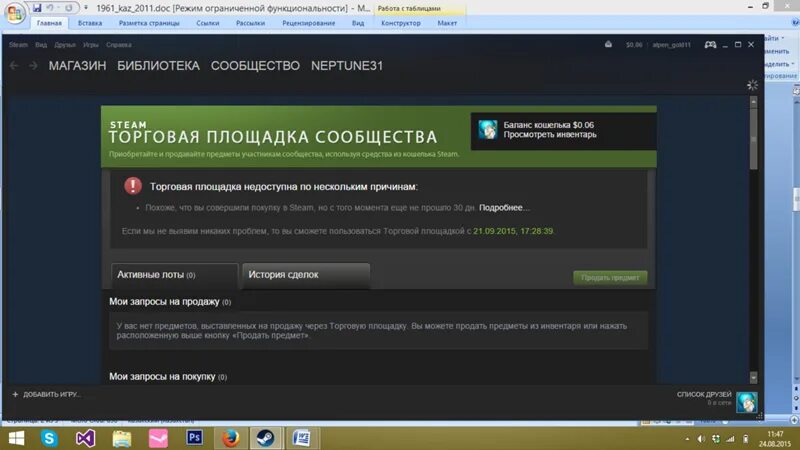Click the Windows Start button

coord(16,438)
